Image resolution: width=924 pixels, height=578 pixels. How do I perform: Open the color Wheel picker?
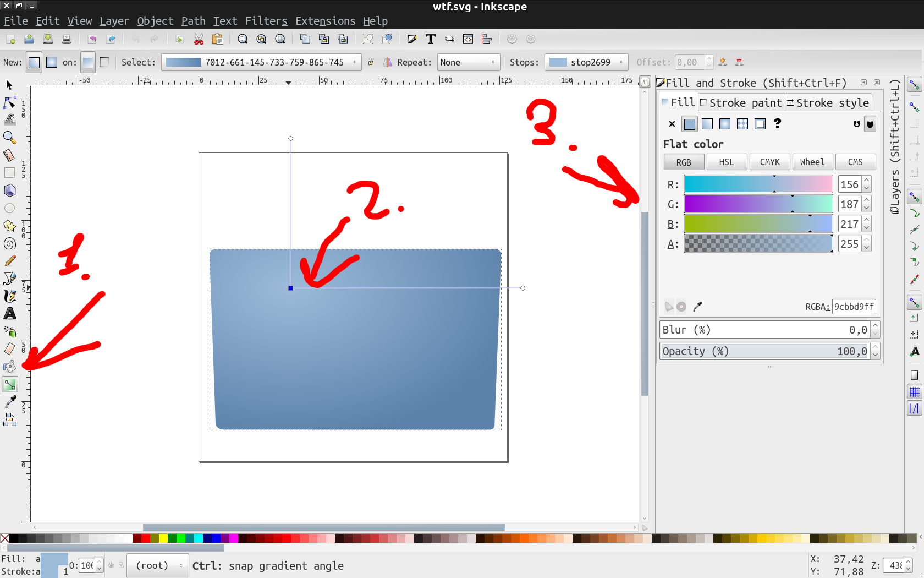click(812, 161)
